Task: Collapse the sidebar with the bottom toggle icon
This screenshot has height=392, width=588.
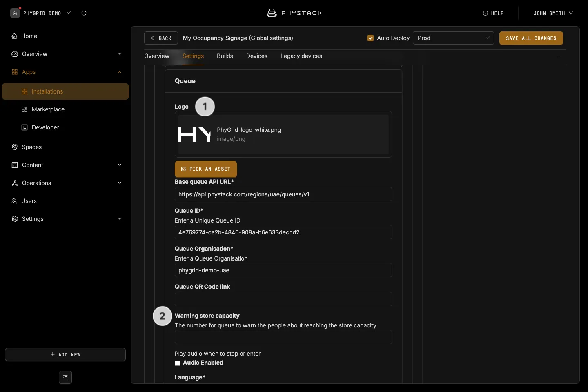Action: coord(65,377)
